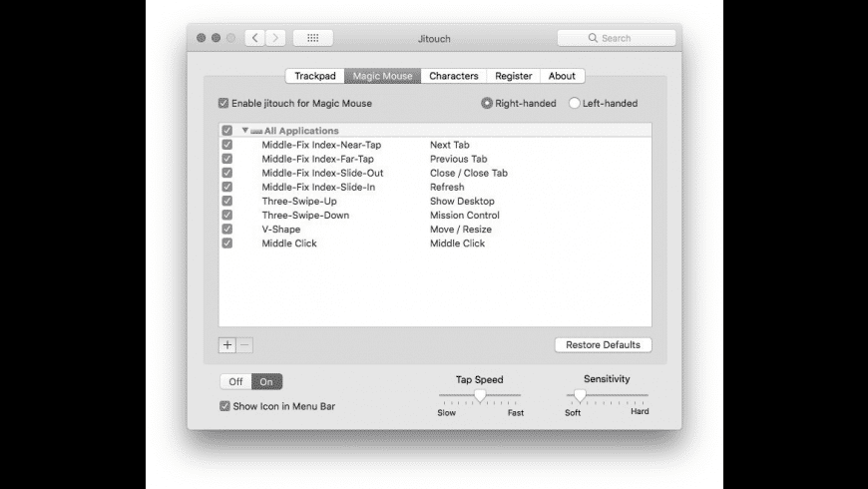868x489 pixels.
Task: Click the Refresh action
Action: pyautogui.click(x=447, y=187)
